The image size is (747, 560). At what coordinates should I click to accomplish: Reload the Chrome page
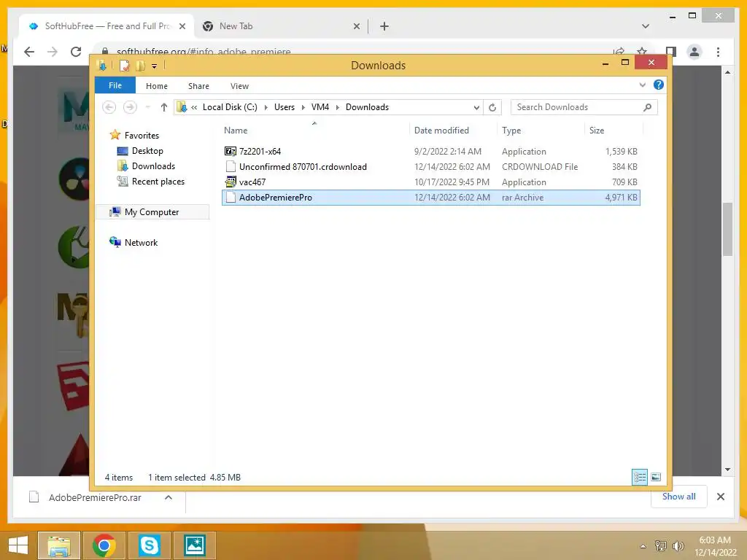point(76,52)
